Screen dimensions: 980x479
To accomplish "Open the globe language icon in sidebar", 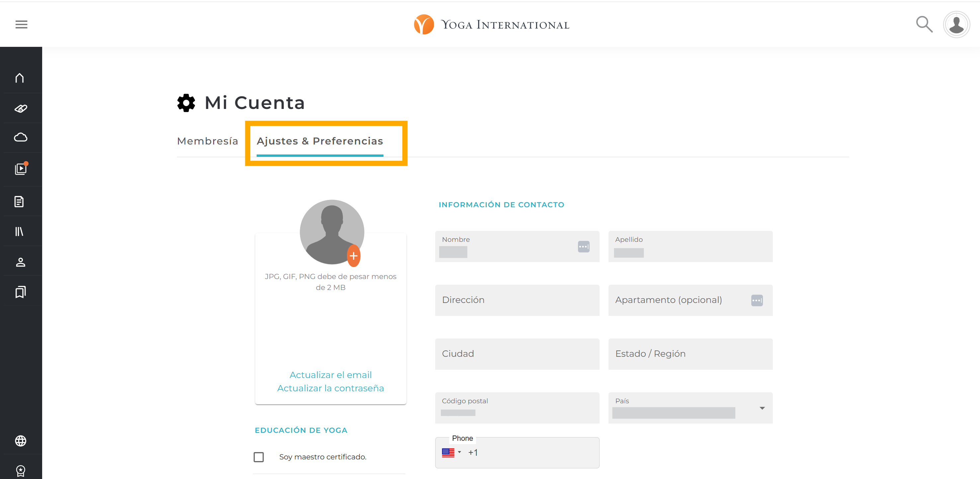I will (x=21, y=440).
